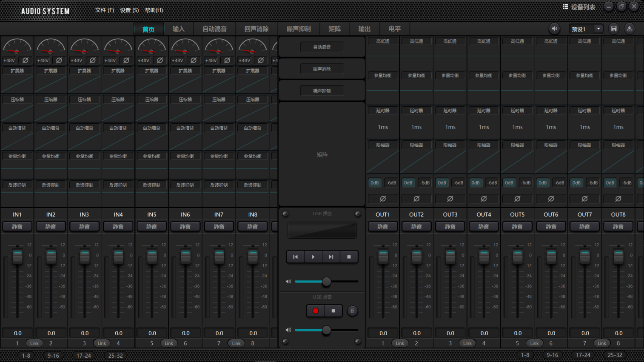Switch to the 回声消除 tab
This screenshot has width=644, height=362.
(x=256, y=29)
